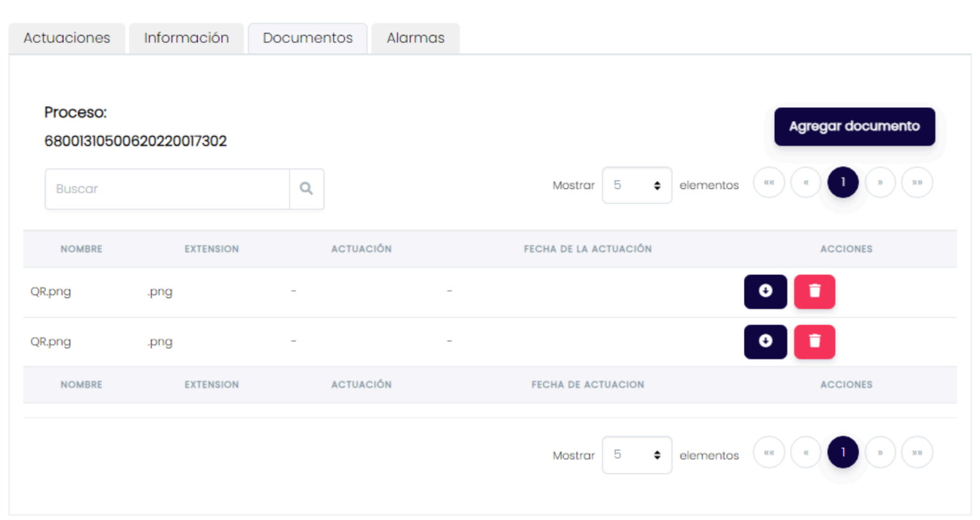Open the bottom Mostrar elements dropdown
The width and height of the screenshot is (980, 520).
point(637,455)
